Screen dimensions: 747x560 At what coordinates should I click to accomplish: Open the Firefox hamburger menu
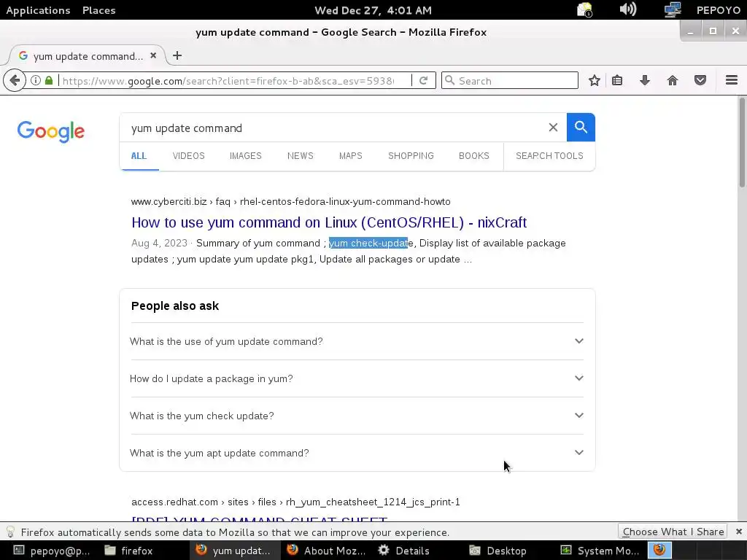click(x=731, y=80)
